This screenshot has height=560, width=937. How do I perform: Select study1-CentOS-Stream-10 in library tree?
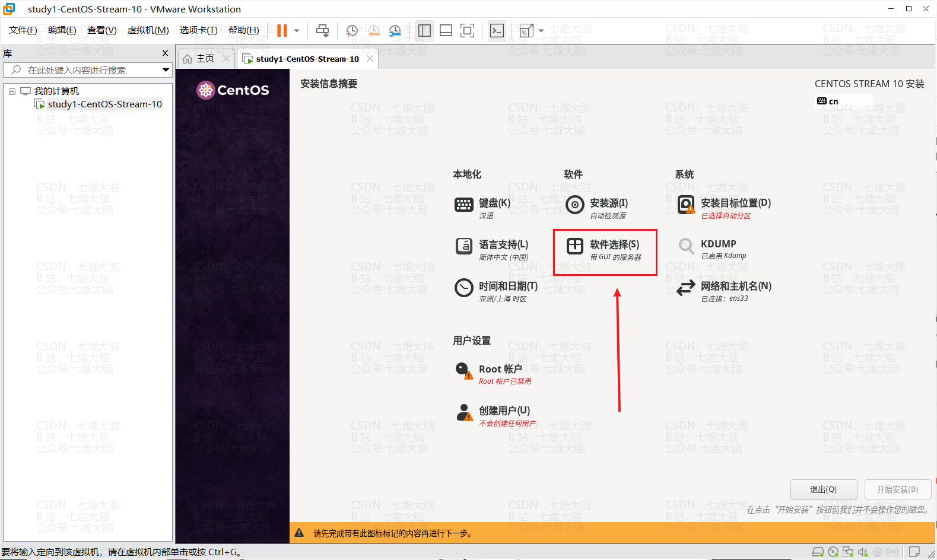point(104,104)
